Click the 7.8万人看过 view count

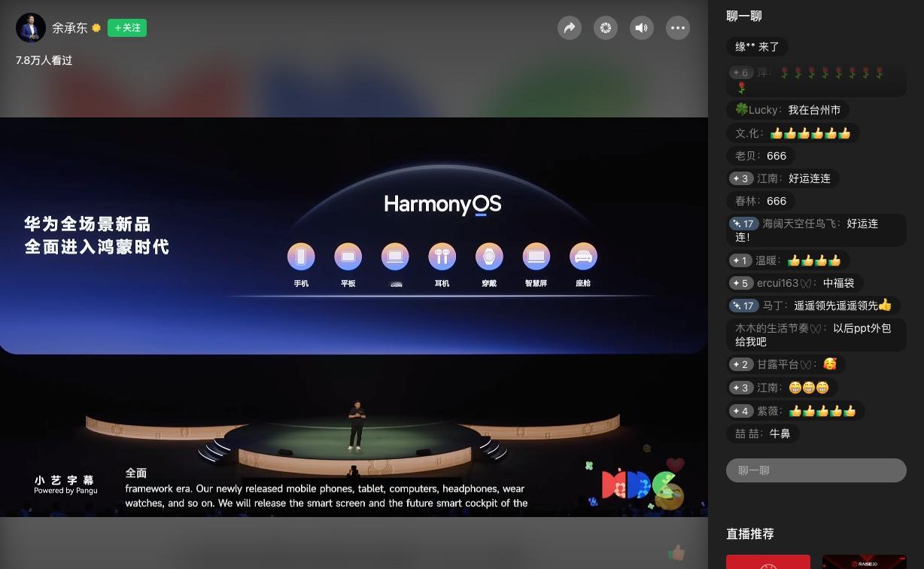point(44,60)
